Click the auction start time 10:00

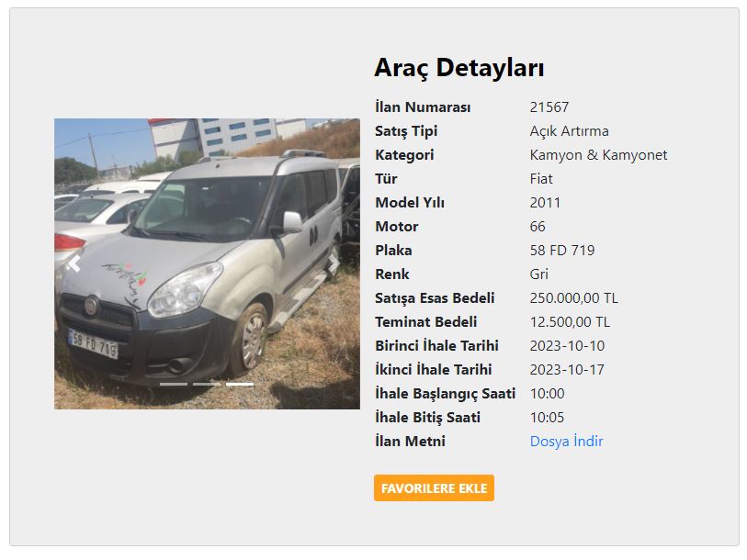tap(548, 393)
